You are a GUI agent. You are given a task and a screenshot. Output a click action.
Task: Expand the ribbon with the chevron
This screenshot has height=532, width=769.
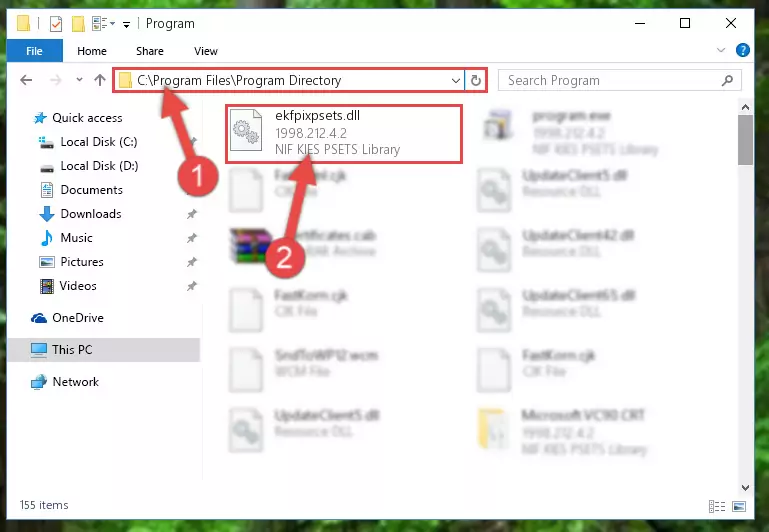pos(721,50)
